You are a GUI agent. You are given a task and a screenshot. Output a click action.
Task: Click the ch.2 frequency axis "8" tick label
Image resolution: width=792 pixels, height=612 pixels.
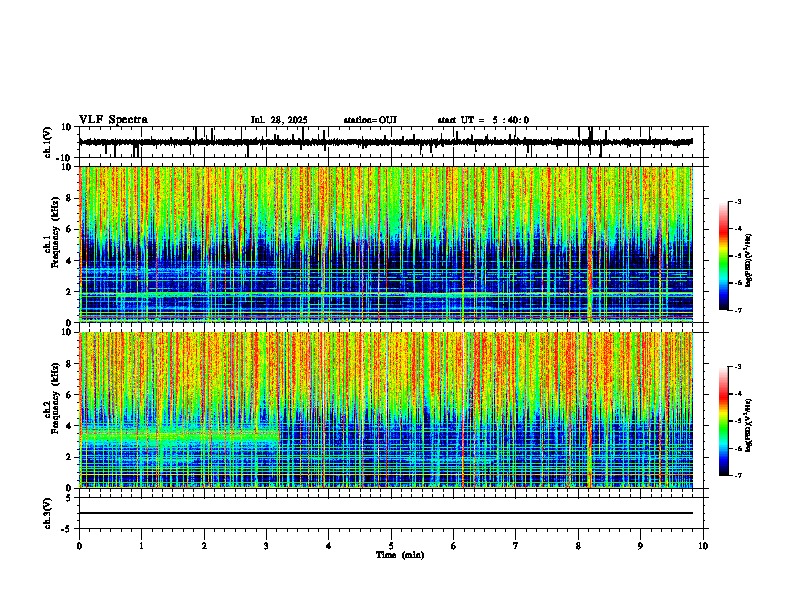(69, 364)
